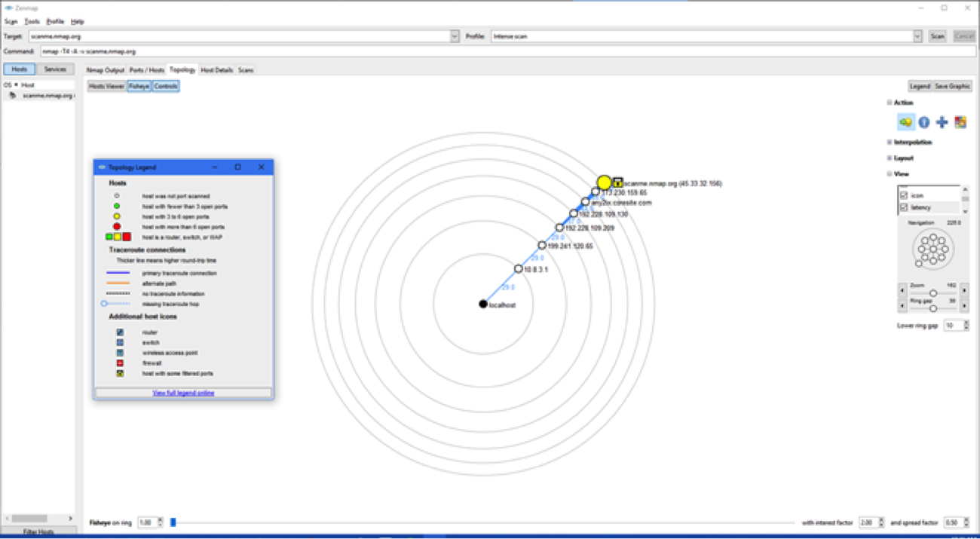This screenshot has width=980, height=539.
Task: Click the navigation compass ring control
Action: click(933, 249)
